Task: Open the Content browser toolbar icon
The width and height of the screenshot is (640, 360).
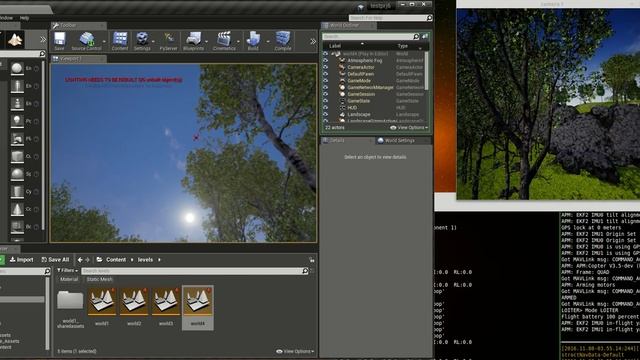Action: pyautogui.click(x=120, y=39)
